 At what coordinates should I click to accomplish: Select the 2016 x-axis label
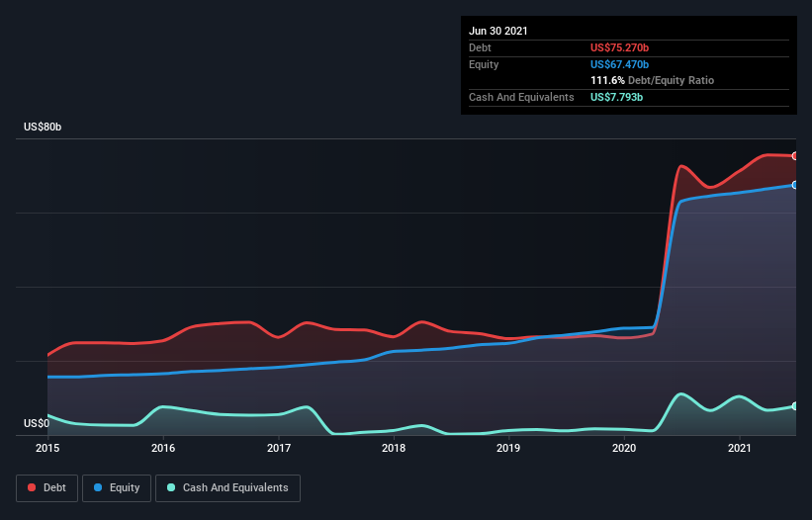[x=163, y=448]
